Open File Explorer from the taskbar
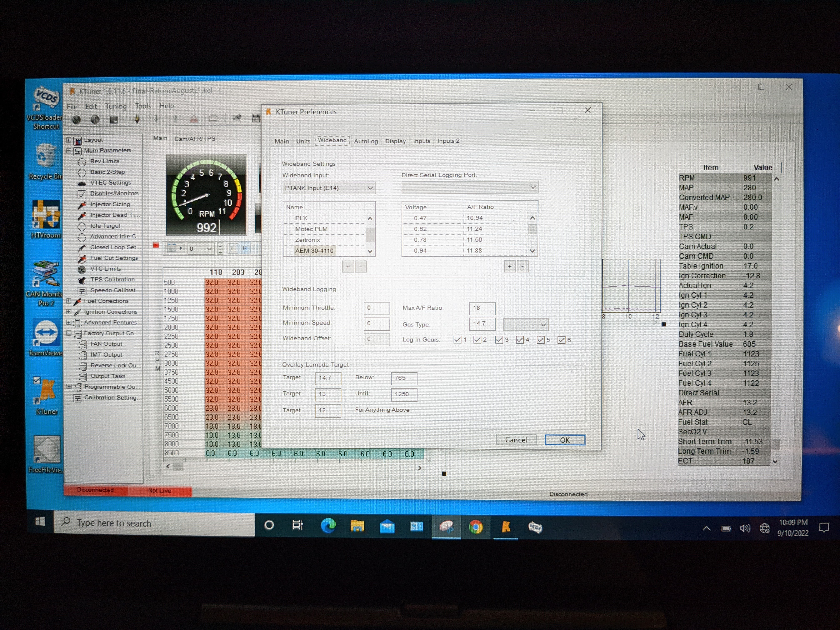840x630 pixels. (x=357, y=526)
